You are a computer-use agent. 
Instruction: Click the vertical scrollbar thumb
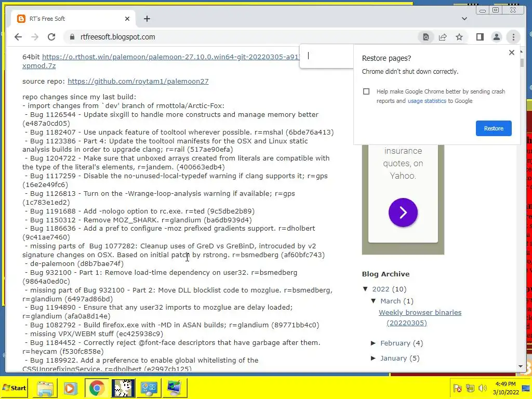click(x=522, y=62)
